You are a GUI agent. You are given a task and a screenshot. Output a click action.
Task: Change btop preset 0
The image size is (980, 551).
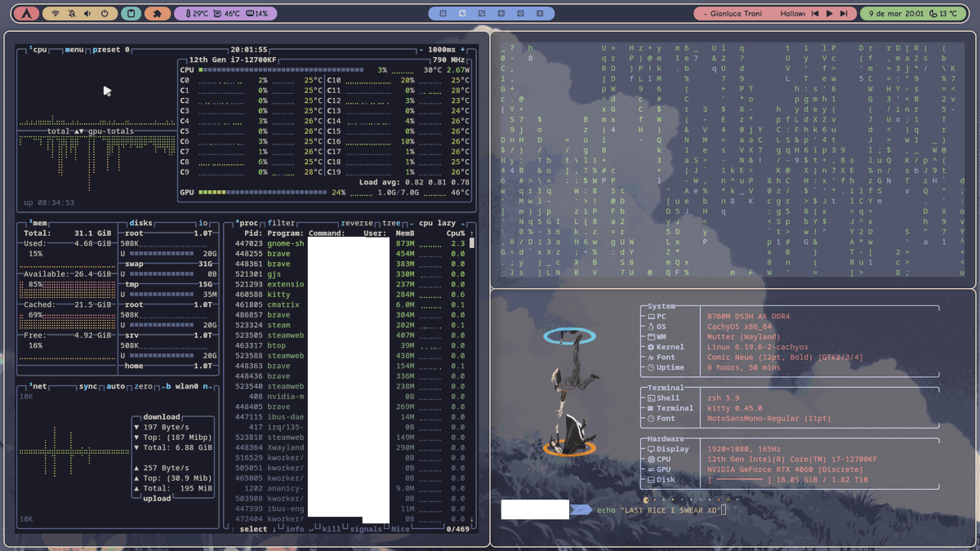(111, 50)
